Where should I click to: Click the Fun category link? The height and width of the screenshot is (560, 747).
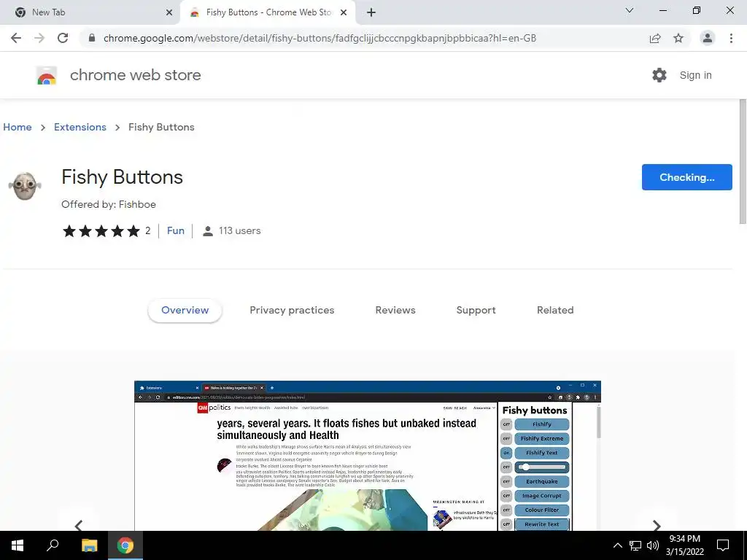point(176,230)
